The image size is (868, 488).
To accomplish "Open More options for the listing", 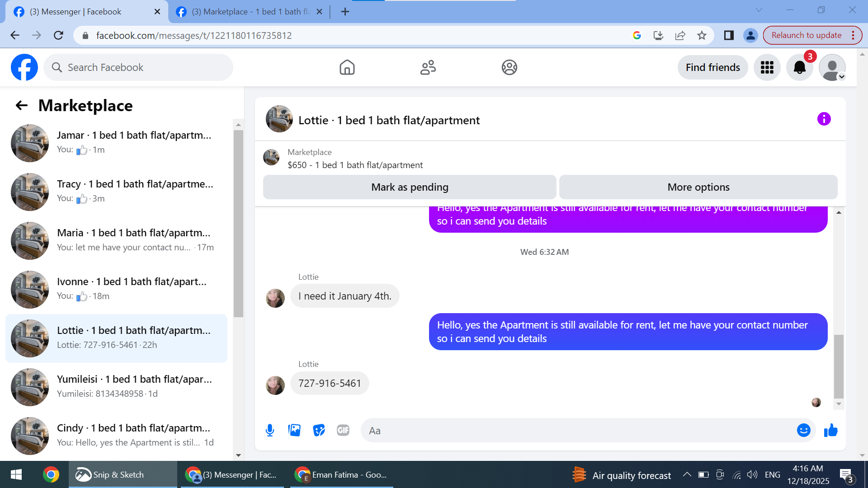I will [x=698, y=187].
